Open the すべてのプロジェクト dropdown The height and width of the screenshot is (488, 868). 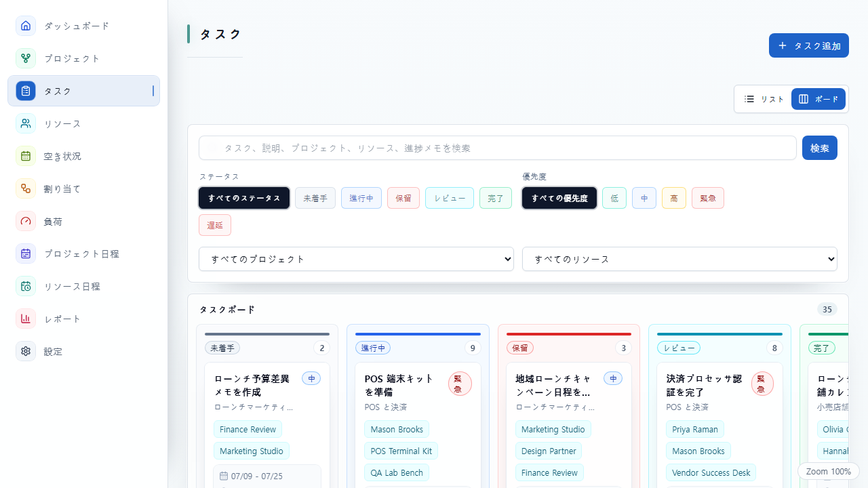point(356,259)
